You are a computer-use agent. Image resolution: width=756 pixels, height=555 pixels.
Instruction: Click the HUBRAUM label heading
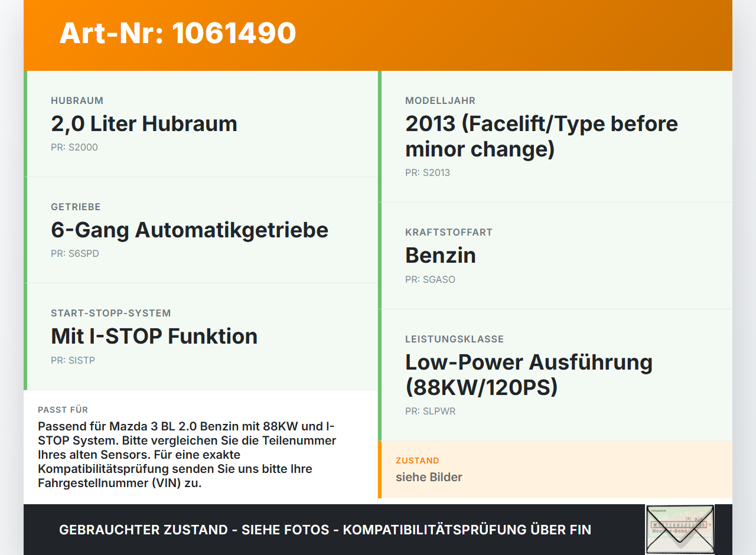point(77,101)
